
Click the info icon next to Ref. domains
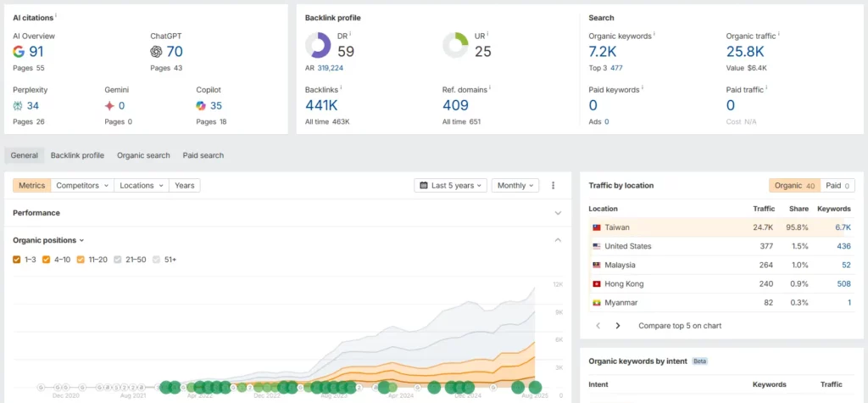(490, 87)
